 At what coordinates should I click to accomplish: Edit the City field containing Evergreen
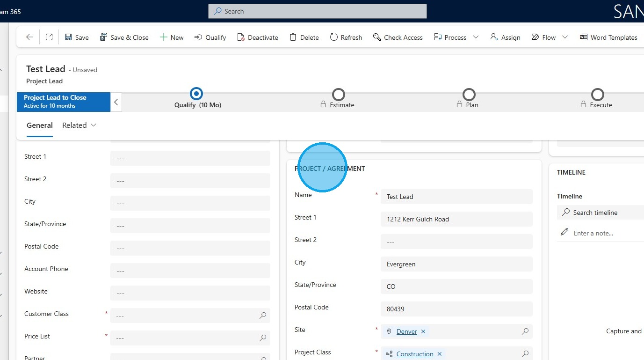point(456,264)
